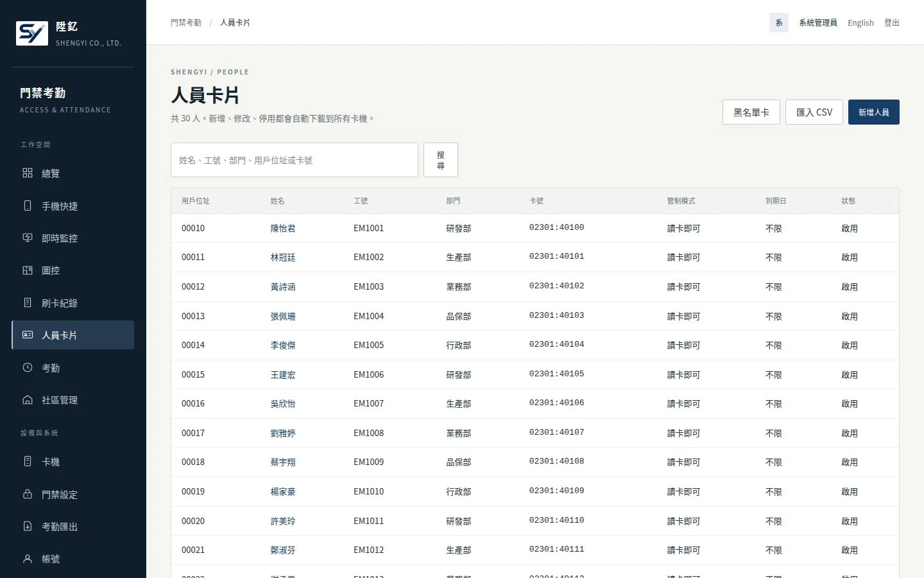The image size is (924, 578).
Task: Click the 系統管理員 user name
Action: (818, 22)
